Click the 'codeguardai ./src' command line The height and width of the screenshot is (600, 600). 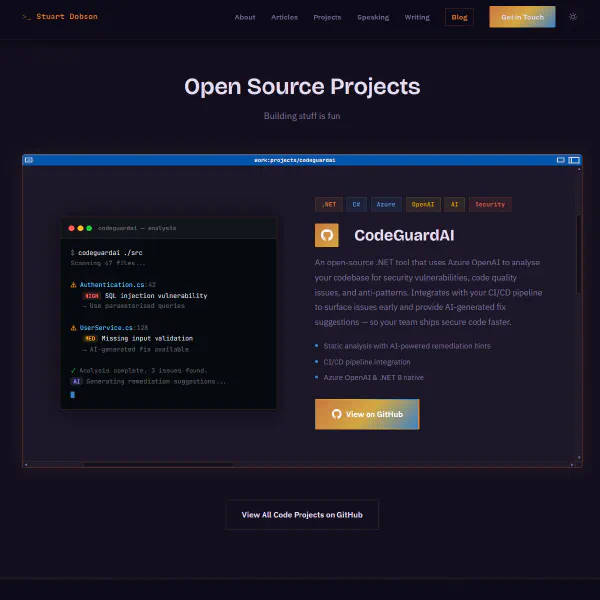click(x=110, y=253)
